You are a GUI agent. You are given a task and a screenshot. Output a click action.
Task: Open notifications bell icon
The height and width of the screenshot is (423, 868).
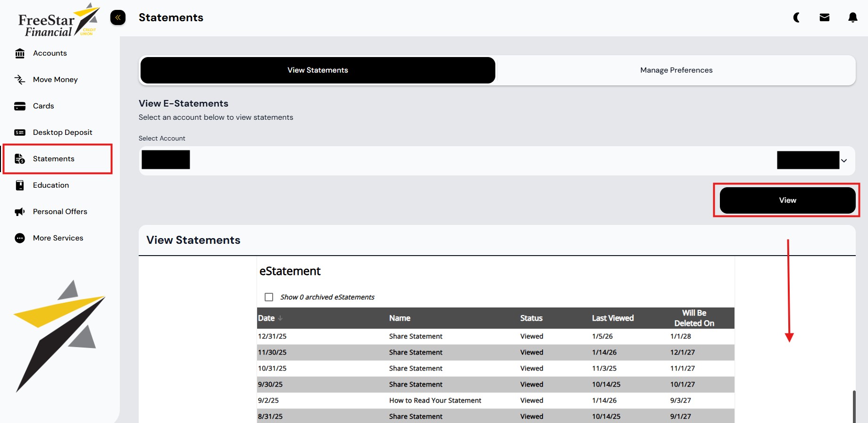[x=852, y=18]
